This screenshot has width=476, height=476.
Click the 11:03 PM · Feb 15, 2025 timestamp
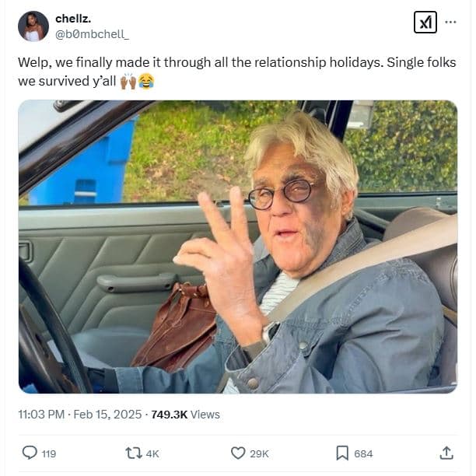pos(78,415)
